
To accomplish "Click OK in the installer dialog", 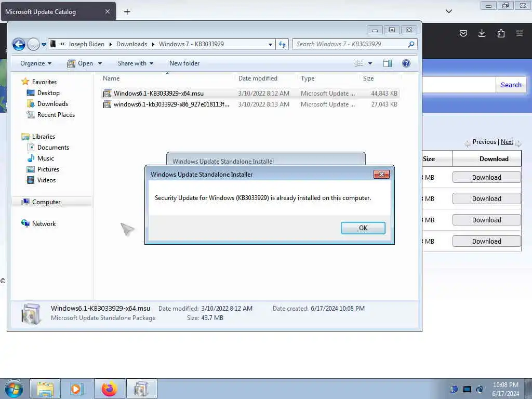I will pos(363,228).
